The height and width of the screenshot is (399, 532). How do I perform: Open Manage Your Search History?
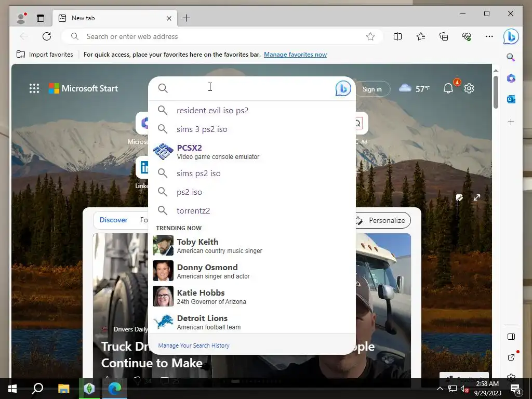click(x=194, y=345)
